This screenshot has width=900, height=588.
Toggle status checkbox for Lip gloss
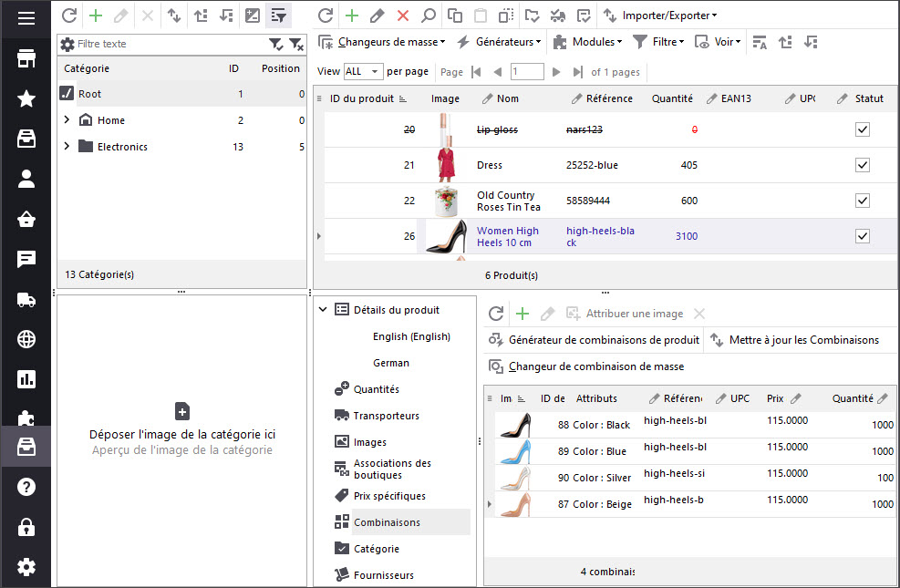[863, 129]
